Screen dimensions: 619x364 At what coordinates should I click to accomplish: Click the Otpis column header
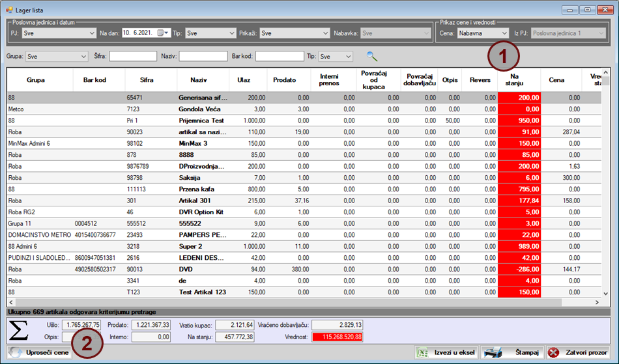450,79
